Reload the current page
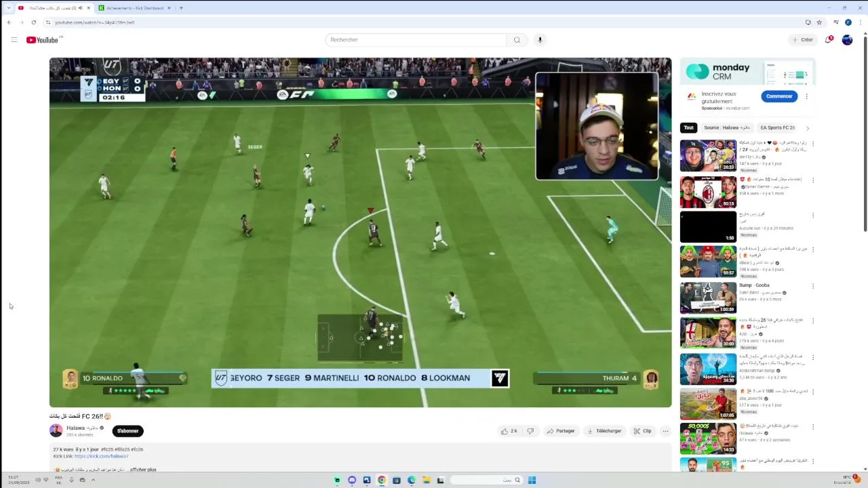 (33, 22)
